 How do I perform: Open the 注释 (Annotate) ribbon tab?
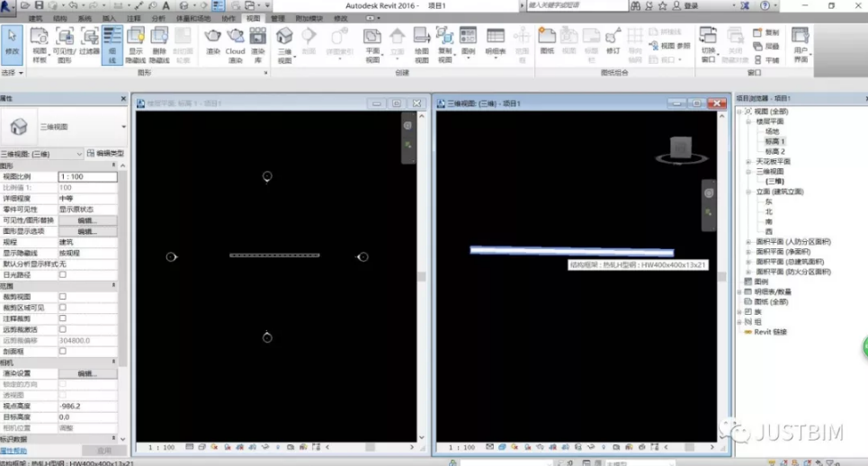point(133,18)
